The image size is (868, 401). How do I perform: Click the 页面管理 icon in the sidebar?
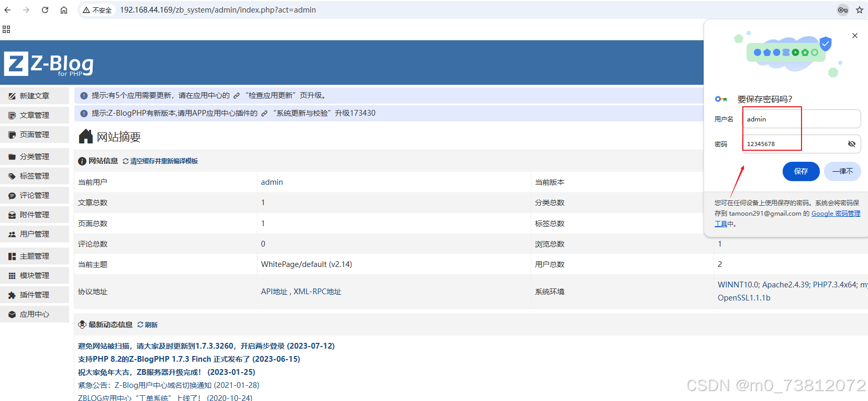12,135
